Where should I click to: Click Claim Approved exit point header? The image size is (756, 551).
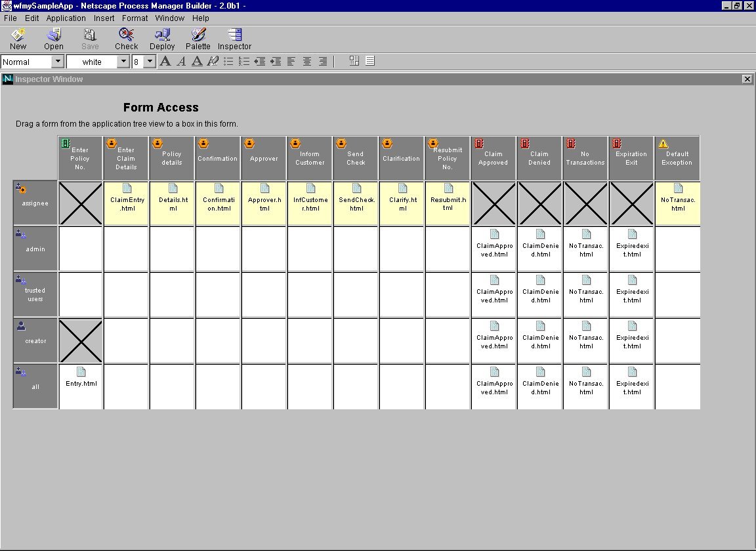click(x=493, y=158)
